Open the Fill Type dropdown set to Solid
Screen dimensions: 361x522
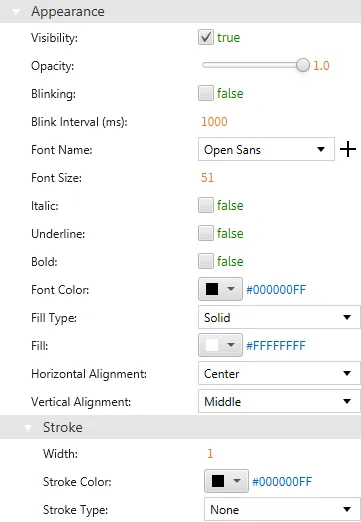click(279, 317)
